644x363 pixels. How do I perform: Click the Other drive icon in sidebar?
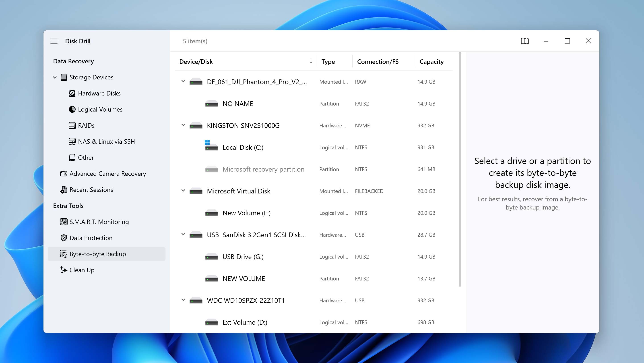click(x=72, y=158)
